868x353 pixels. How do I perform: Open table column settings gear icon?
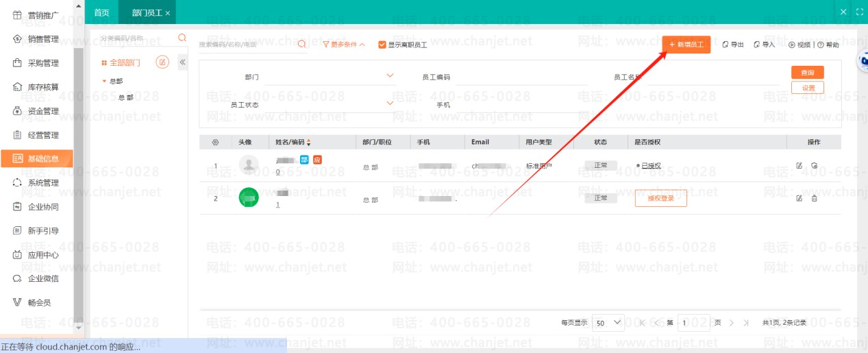pyautogui.click(x=215, y=143)
